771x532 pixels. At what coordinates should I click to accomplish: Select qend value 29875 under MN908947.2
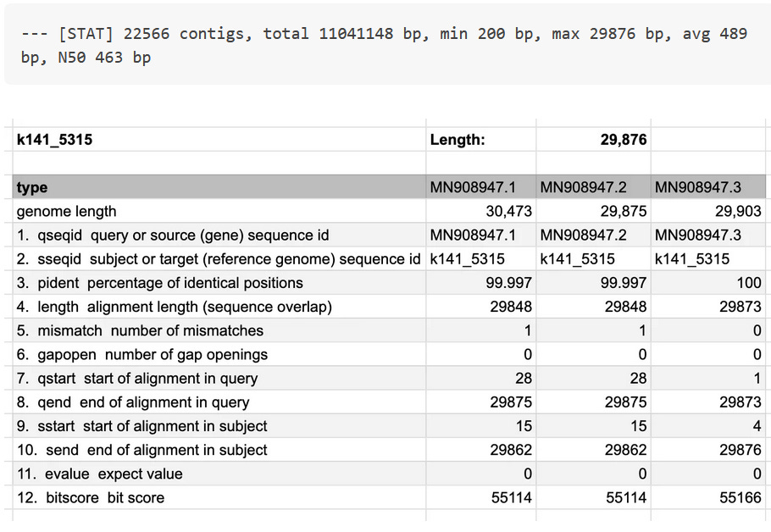click(x=593, y=402)
